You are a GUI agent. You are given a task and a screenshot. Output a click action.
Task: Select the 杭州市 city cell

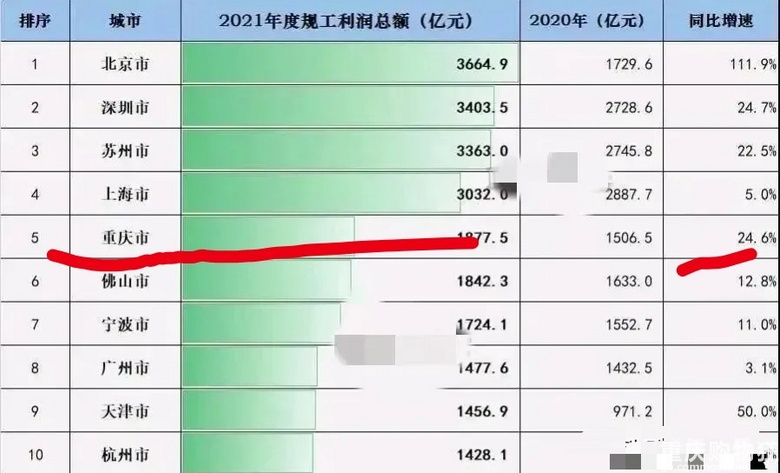click(x=125, y=454)
